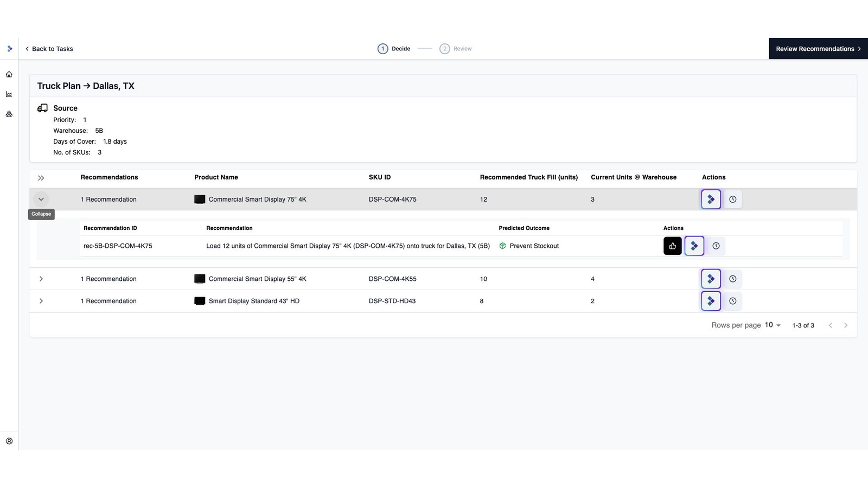The image size is (868, 488).
Task: Click Truck Plan → Dallas, TX title
Action: pos(86,86)
